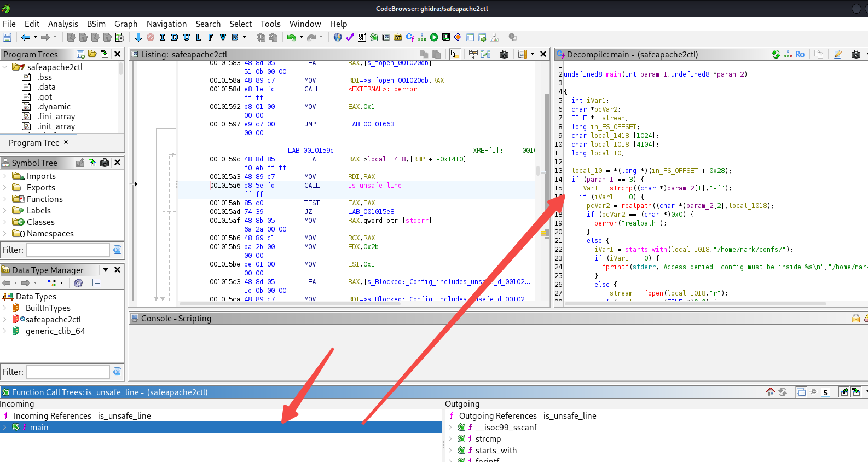Toggle Call Trees eye visibility icon
The height and width of the screenshot is (462, 868).
813,392
